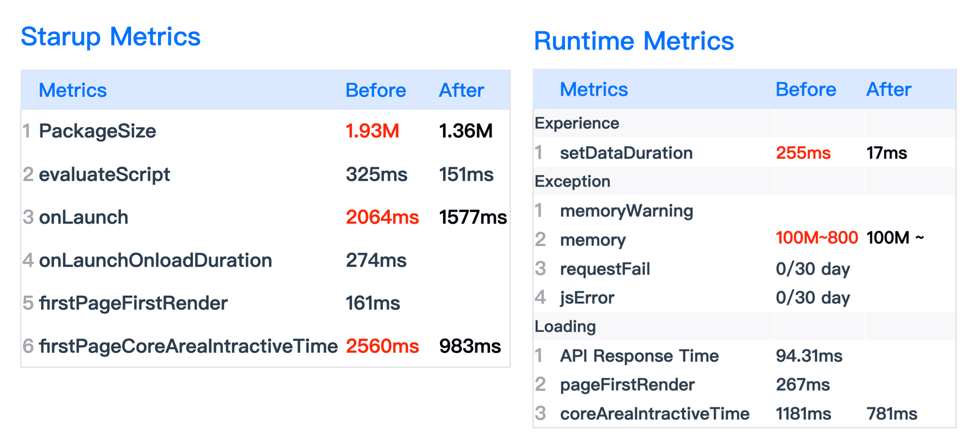Select the coreAreaIntractiveTime 781ms value
The width and height of the screenshot is (980, 448).
(x=892, y=414)
